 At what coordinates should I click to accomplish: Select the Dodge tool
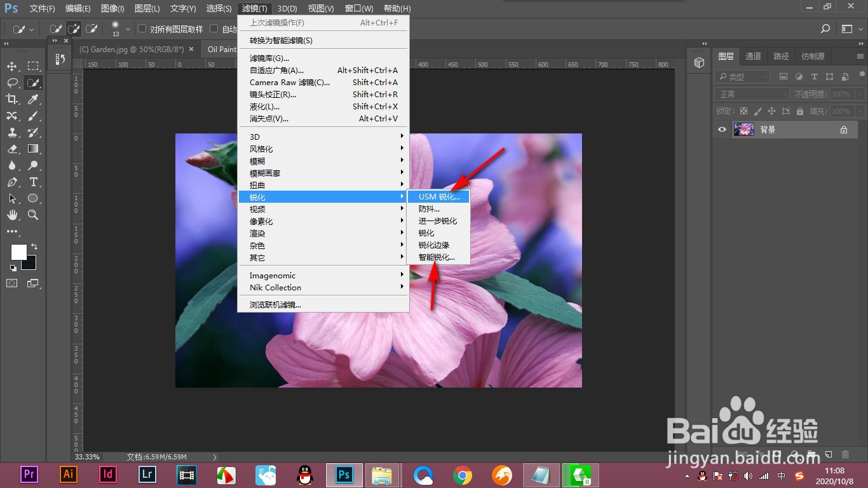tap(33, 165)
